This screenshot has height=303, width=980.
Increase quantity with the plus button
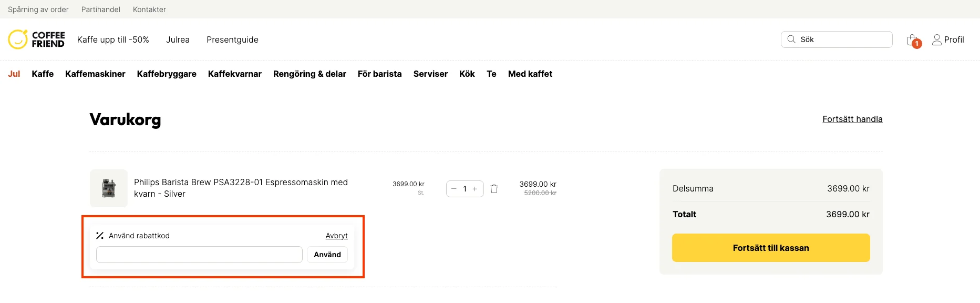coord(475,189)
